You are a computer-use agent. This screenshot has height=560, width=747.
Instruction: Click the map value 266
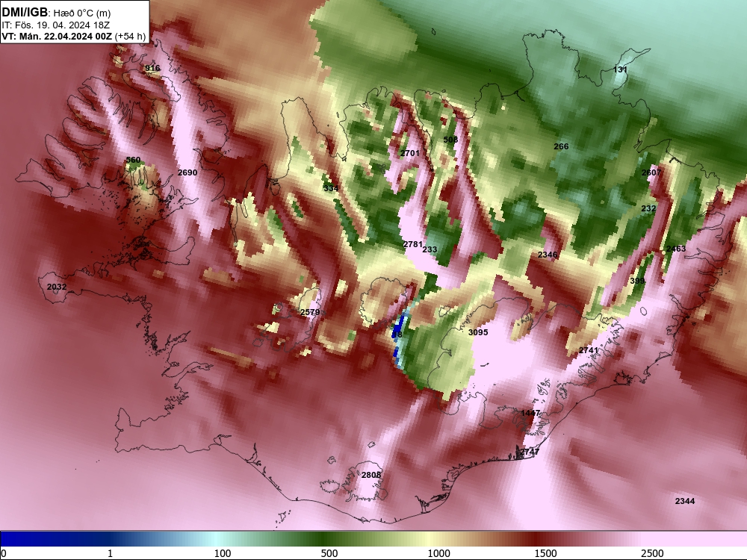coord(561,146)
